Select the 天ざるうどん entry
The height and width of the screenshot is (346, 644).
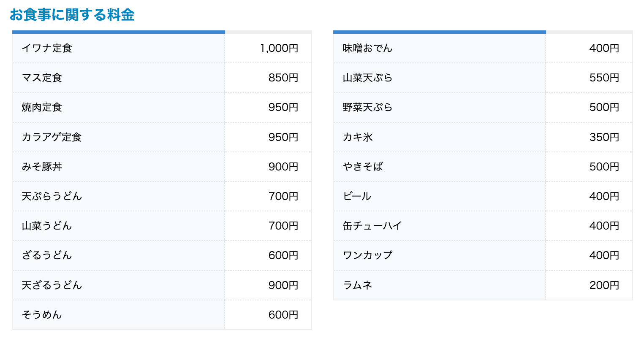(x=52, y=285)
